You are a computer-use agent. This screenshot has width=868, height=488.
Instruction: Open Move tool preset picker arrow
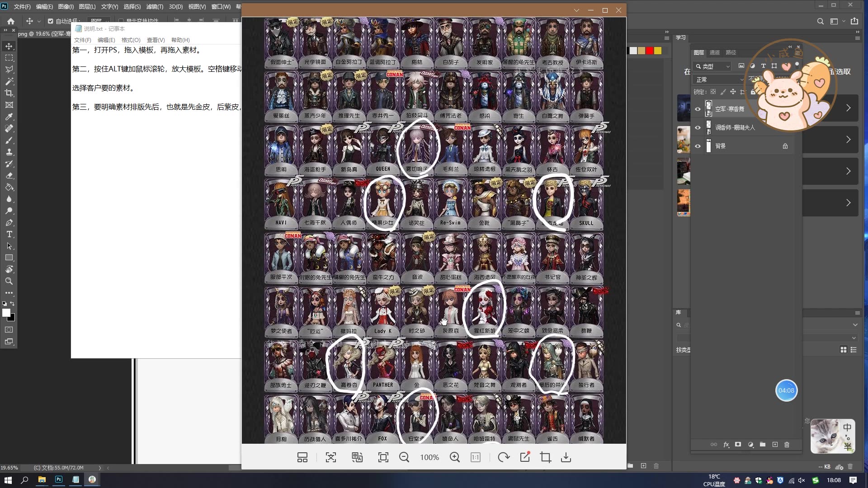39,21
